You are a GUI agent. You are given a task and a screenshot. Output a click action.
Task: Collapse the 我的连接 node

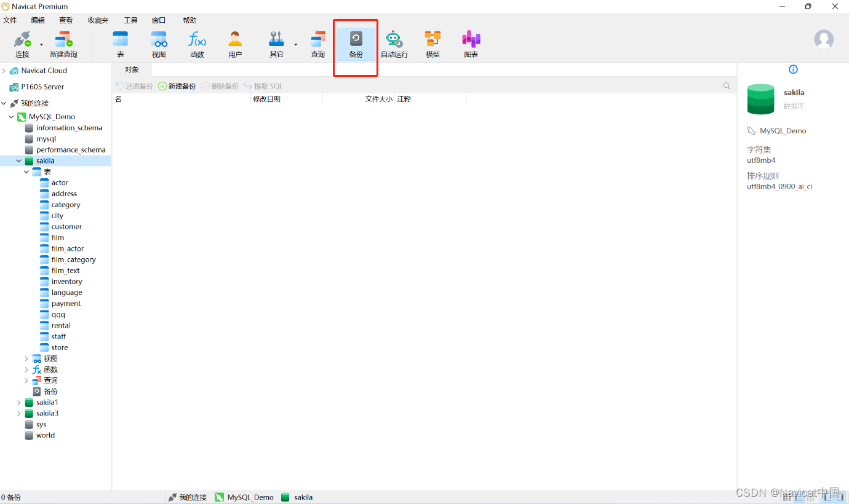(x=4, y=103)
